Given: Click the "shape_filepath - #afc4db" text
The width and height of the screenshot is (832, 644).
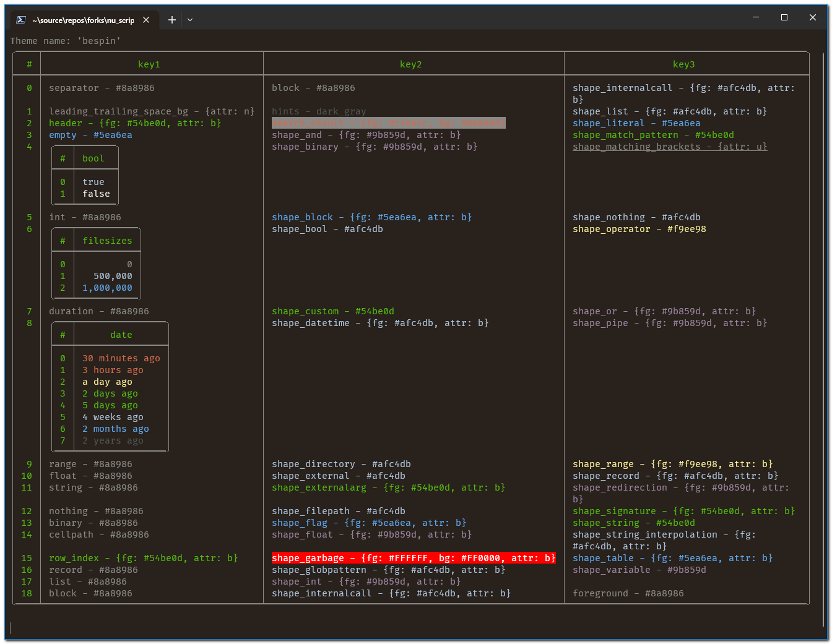Looking at the screenshot, I should pyautogui.click(x=339, y=511).
